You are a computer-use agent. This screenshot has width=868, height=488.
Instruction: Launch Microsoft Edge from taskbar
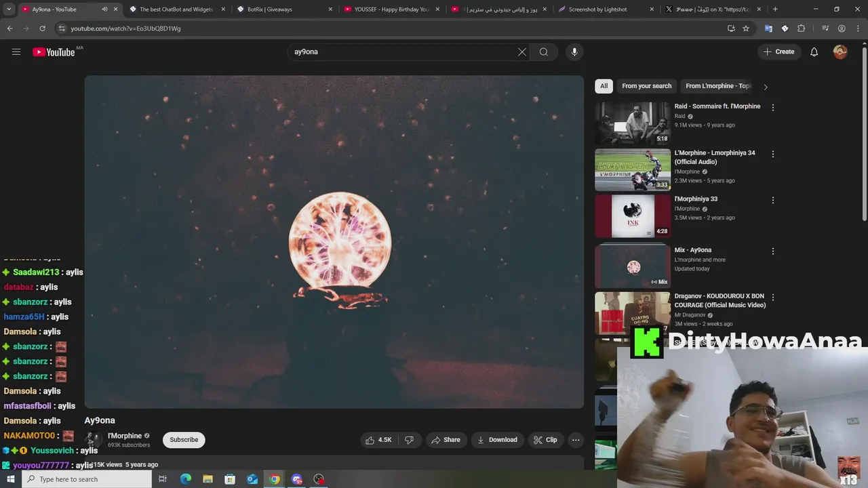[x=186, y=479]
